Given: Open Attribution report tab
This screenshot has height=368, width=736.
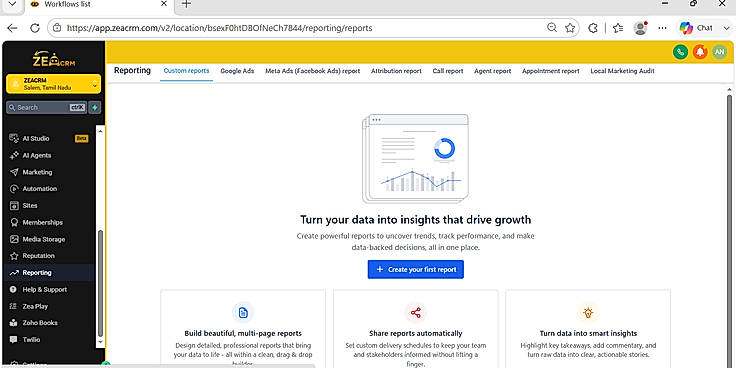Looking at the screenshot, I should (396, 71).
